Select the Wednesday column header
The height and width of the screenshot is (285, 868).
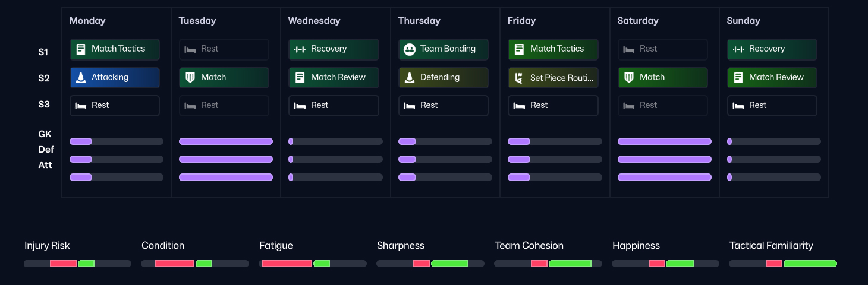[x=314, y=21]
